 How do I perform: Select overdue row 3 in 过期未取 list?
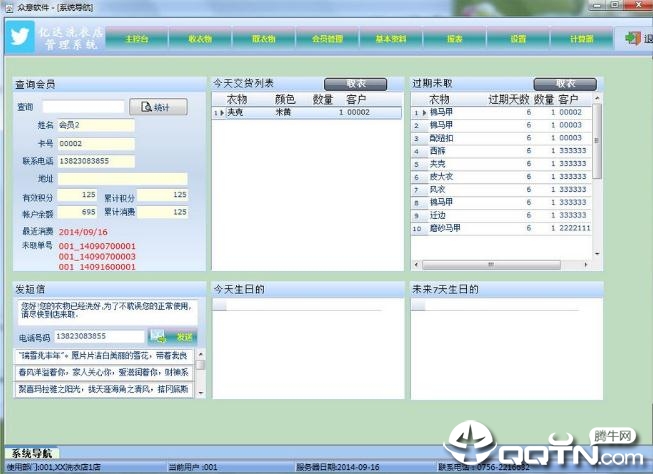click(501, 138)
